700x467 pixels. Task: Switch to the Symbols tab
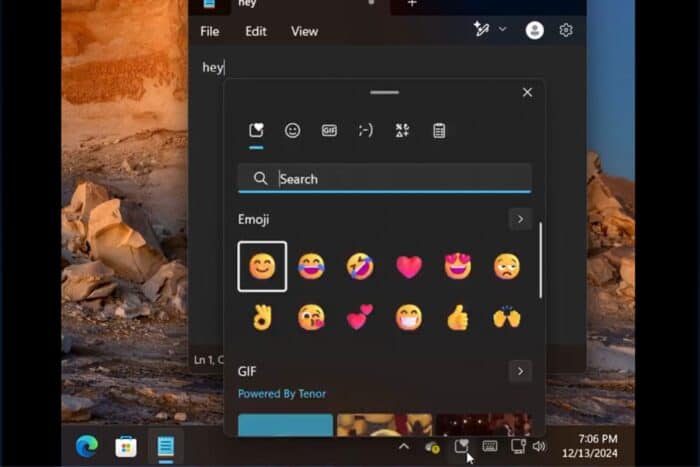point(402,130)
